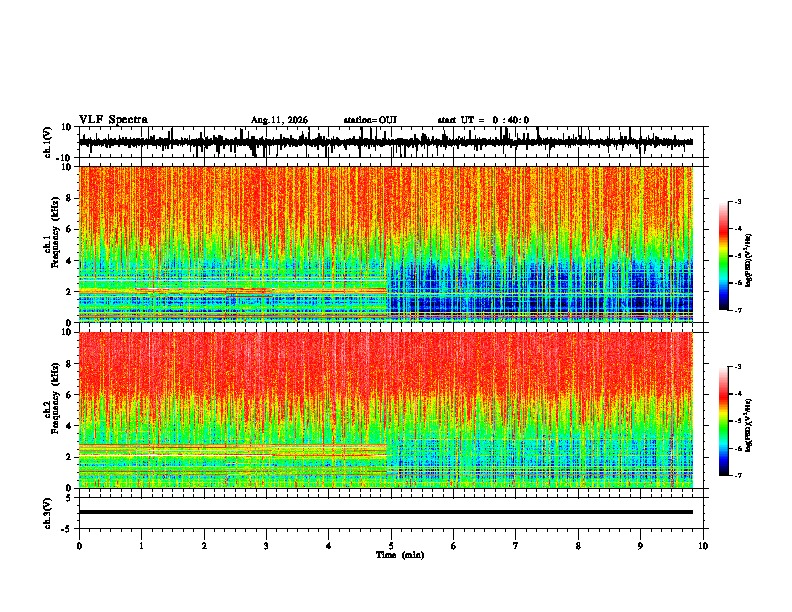Click ch.1 frequency axis '8' kHz label
The image size is (792, 612).
(x=69, y=198)
